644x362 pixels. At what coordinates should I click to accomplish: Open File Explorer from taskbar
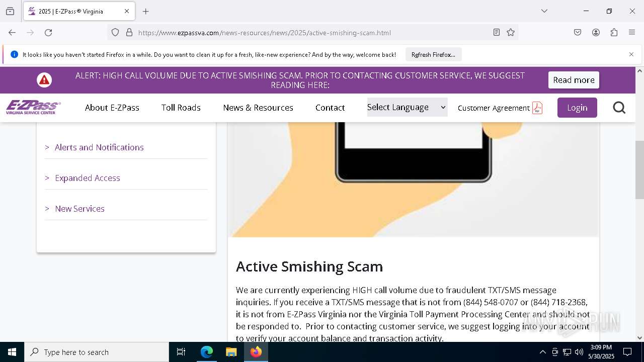coord(231,352)
